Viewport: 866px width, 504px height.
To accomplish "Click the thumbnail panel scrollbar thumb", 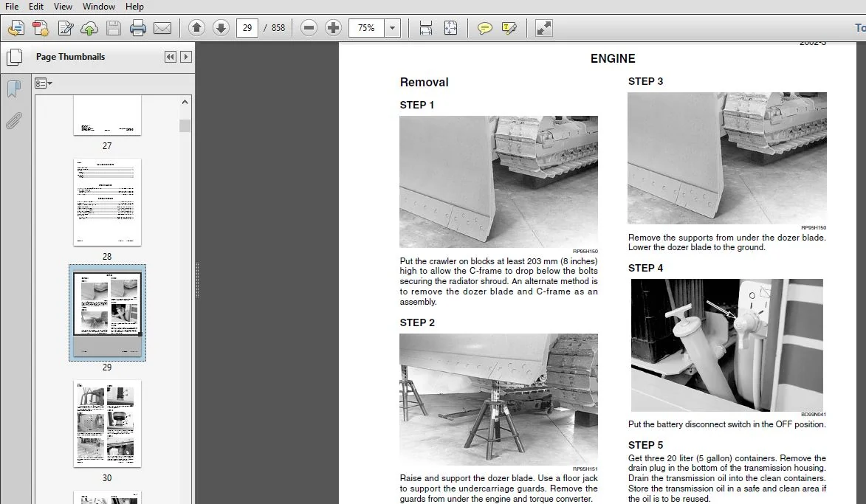I will pyautogui.click(x=185, y=125).
